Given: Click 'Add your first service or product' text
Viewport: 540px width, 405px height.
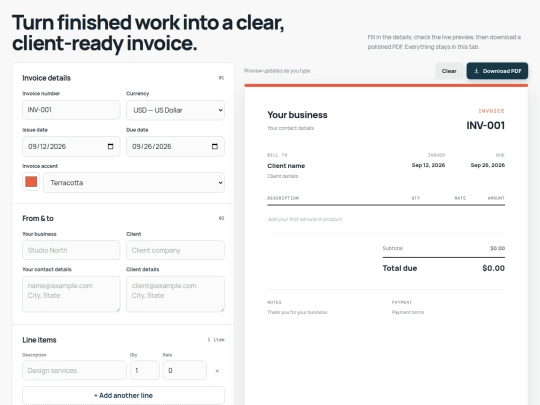Looking at the screenshot, I should pyautogui.click(x=305, y=219).
